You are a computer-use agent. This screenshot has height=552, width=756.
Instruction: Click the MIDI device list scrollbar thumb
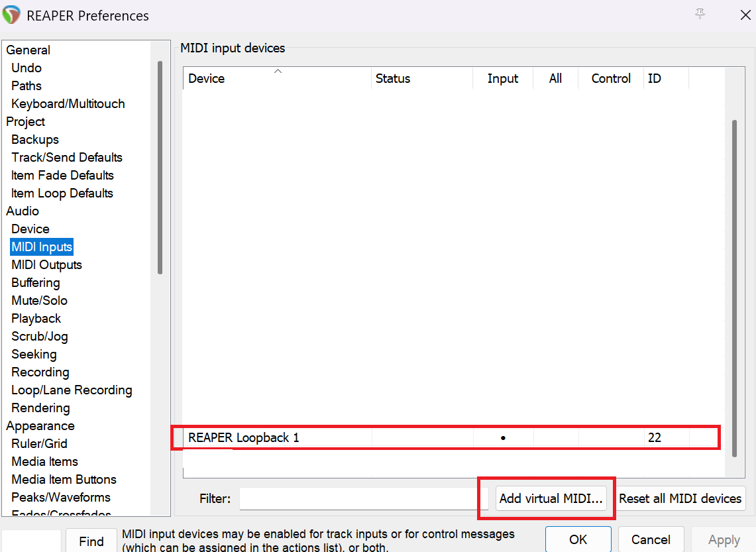tap(734, 288)
